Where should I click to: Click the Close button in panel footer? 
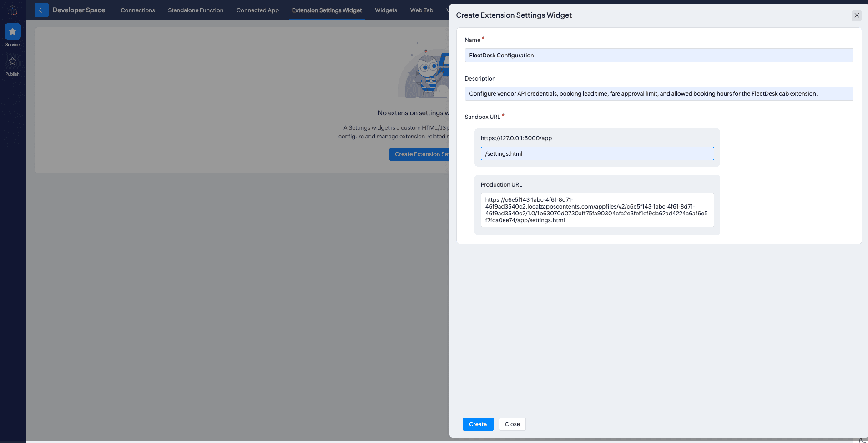coord(512,424)
